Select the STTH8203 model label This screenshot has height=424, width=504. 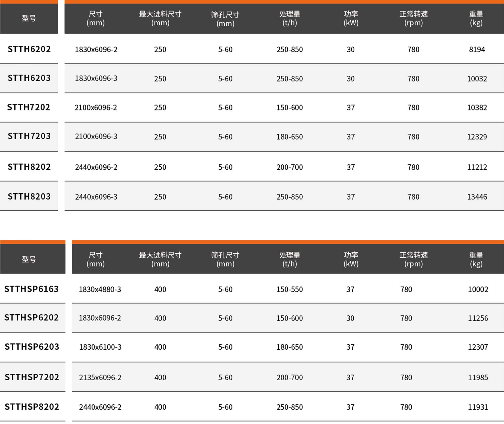coord(29,197)
